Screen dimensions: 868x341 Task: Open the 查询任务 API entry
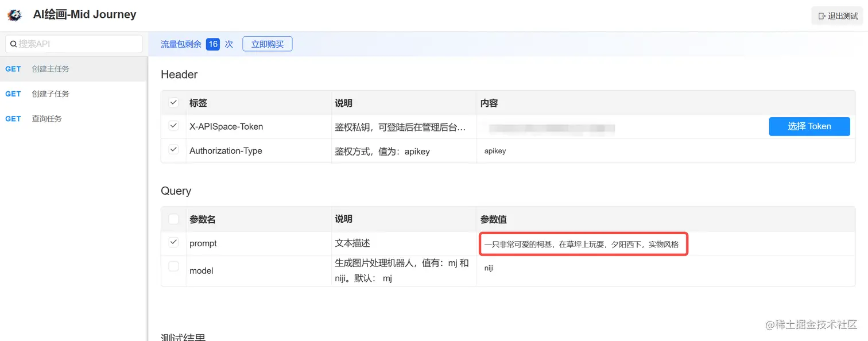pyautogui.click(x=73, y=119)
